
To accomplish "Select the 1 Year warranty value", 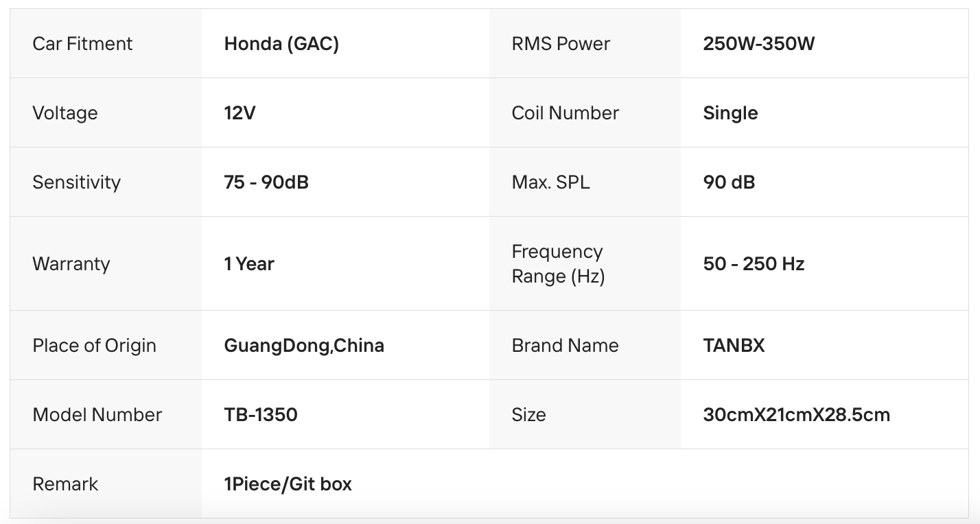I will tap(249, 264).
